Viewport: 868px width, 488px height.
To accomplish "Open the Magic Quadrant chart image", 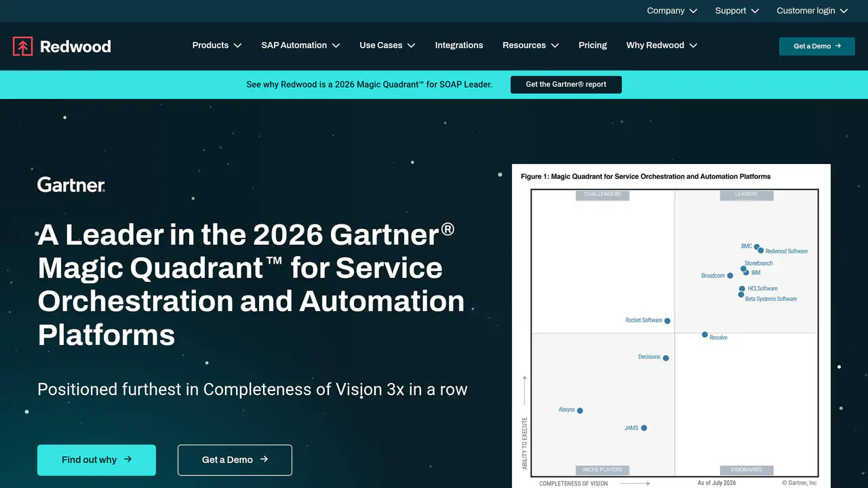I will pyautogui.click(x=671, y=326).
